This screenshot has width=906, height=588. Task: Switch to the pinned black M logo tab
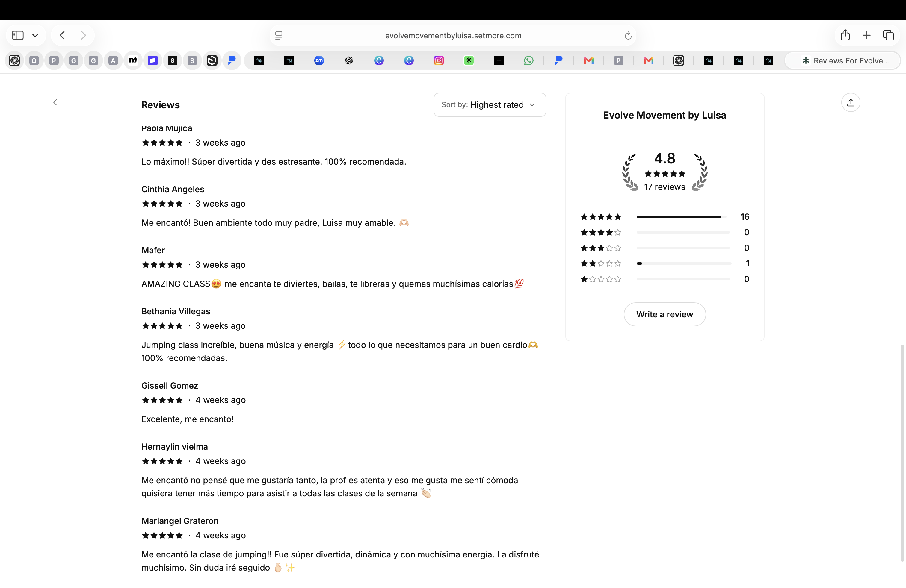[x=133, y=60]
